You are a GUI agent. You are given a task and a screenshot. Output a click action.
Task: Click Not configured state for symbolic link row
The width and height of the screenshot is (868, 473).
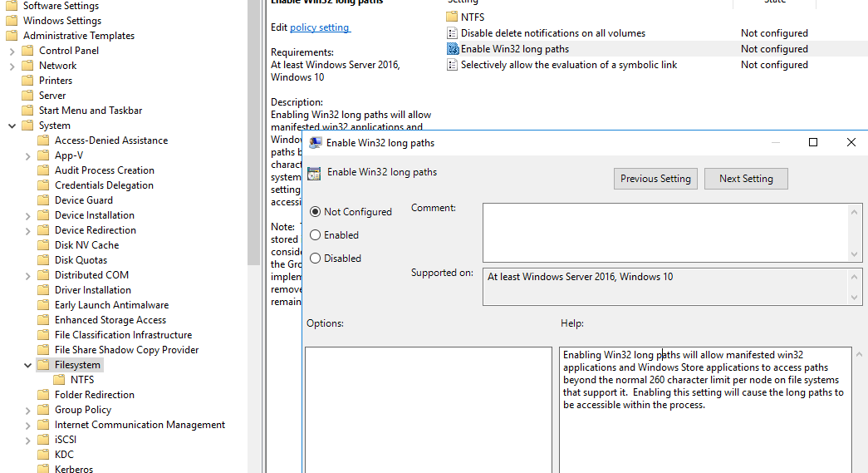point(774,65)
